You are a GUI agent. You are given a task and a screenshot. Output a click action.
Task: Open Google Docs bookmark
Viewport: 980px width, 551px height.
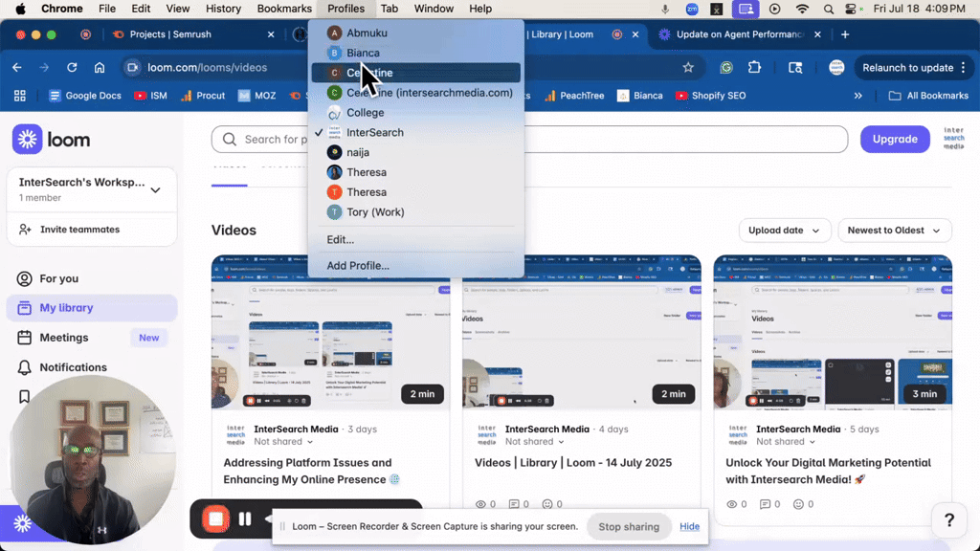[x=85, y=96]
